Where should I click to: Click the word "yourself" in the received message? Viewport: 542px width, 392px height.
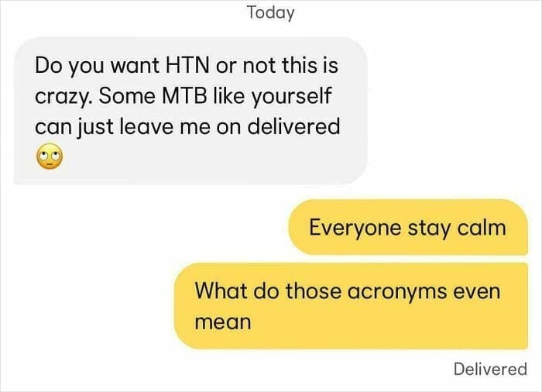point(291,97)
